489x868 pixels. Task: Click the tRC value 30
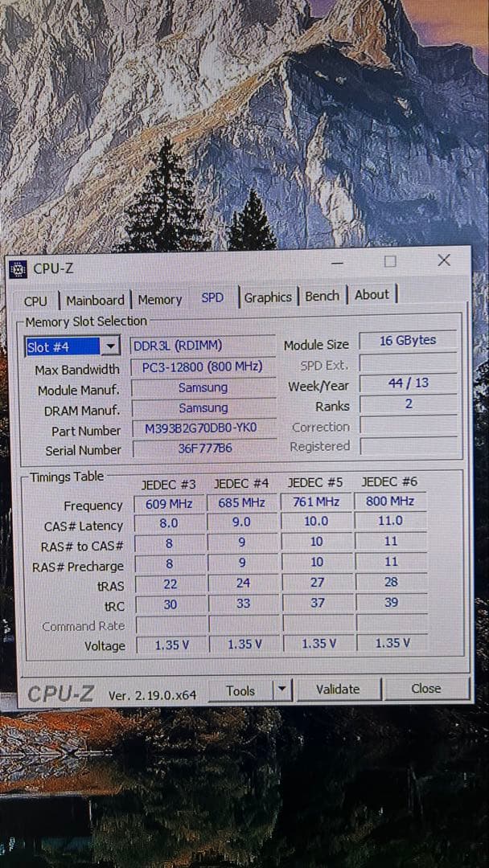coord(171,604)
